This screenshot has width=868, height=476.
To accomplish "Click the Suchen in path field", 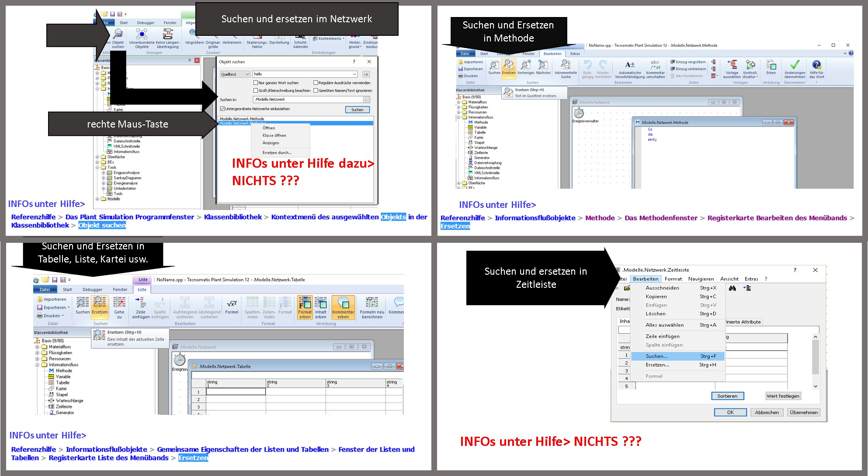I will pyautogui.click(x=309, y=100).
